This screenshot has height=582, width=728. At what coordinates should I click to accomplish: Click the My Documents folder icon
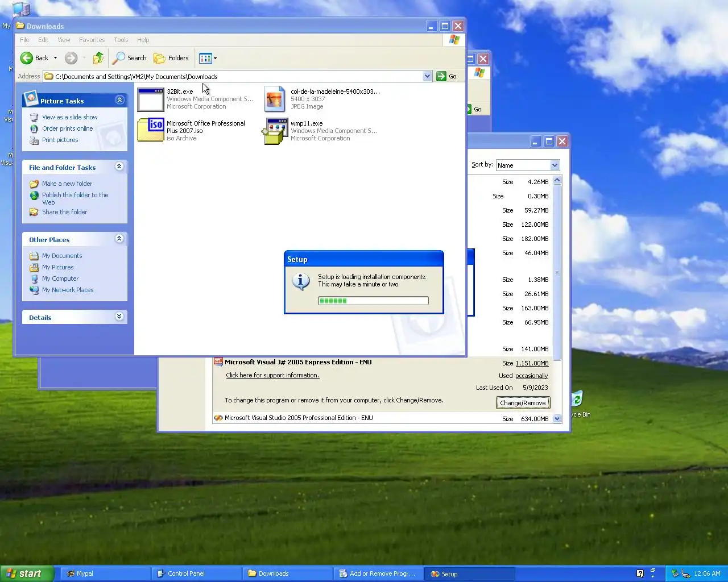coord(34,256)
